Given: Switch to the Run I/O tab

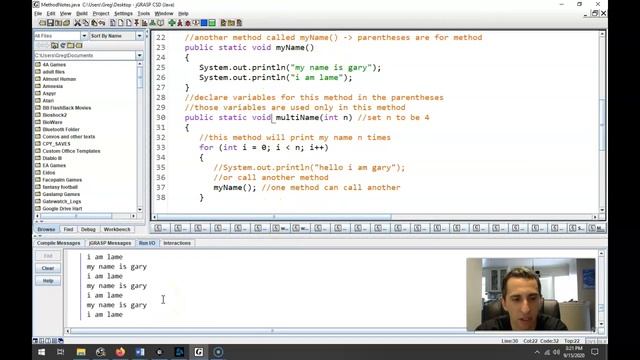Looking at the screenshot, I should (x=147, y=243).
